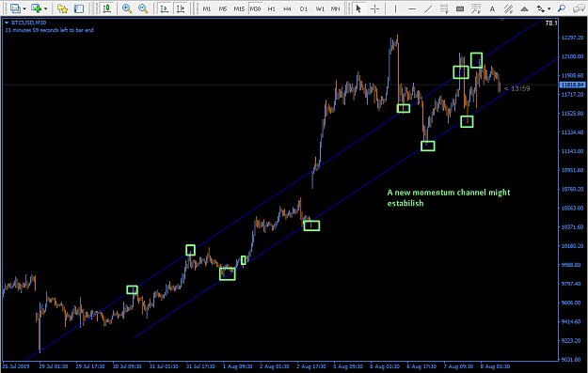Switch to the H1 timeframe
Viewport: 588px width, 373px height.
click(272, 8)
